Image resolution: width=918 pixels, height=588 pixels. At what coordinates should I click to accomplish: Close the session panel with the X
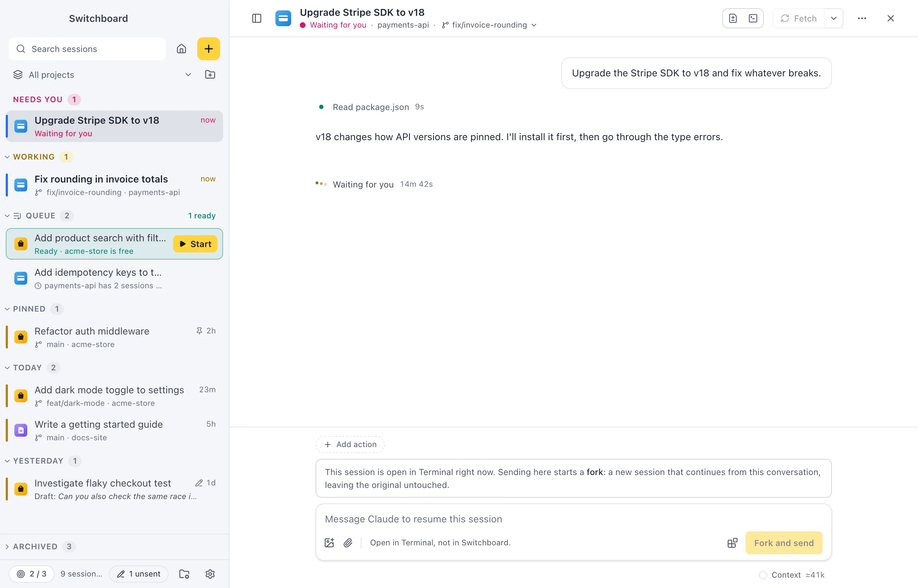(x=890, y=18)
